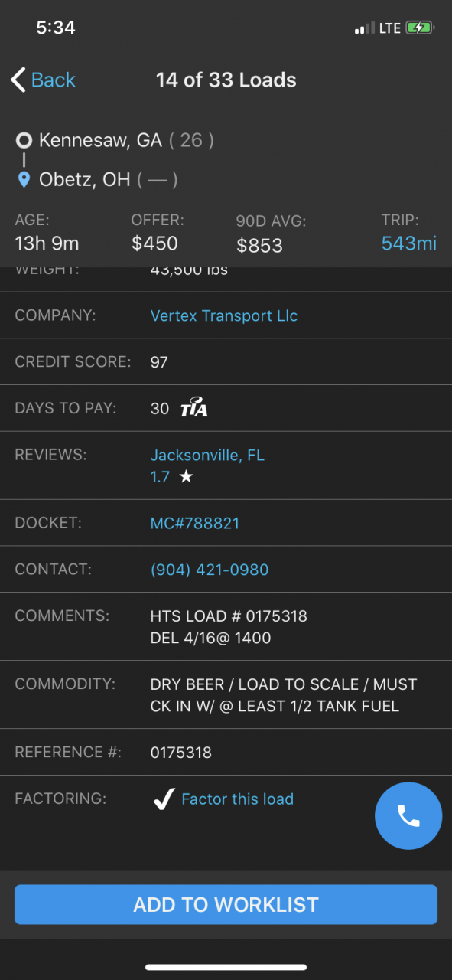Tap the TIA member logo
452x980 pixels.
(x=193, y=408)
